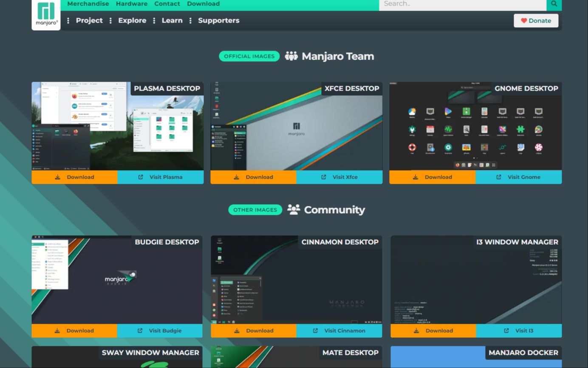
Task: Click the Manjaro Team people icon
Action: [x=291, y=56]
